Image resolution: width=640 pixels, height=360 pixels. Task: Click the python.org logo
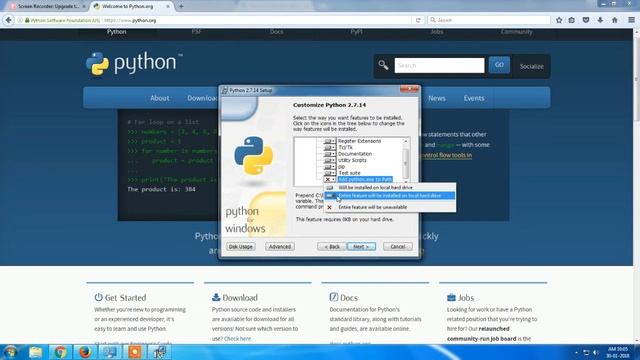click(134, 64)
